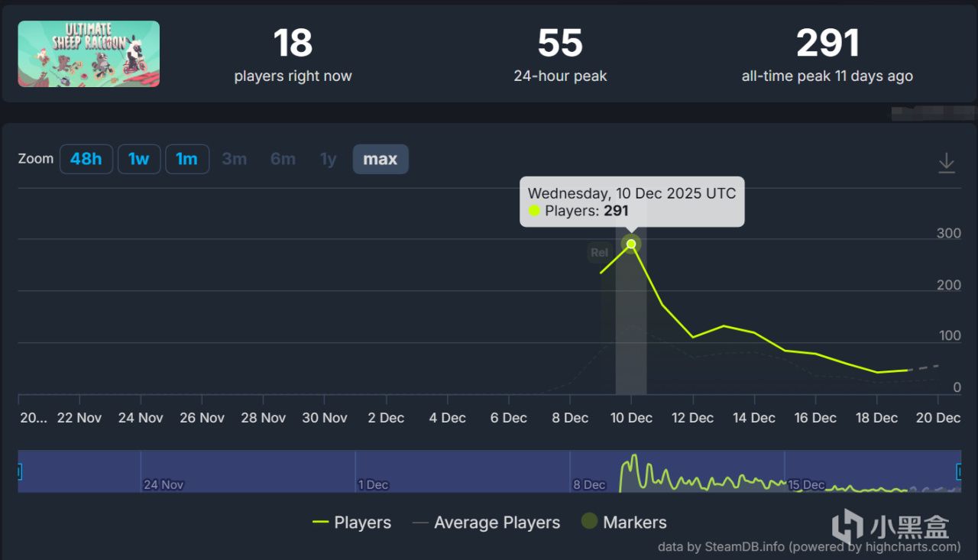This screenshot has width=978, height=560.
Task: Click the 3m zoom option
Action: [x=234, y=159]
